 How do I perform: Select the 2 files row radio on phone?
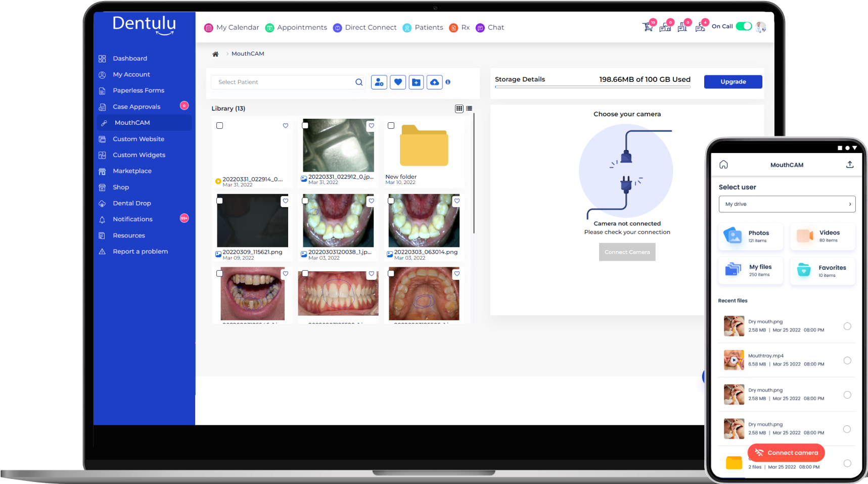(x=847, y=464)
